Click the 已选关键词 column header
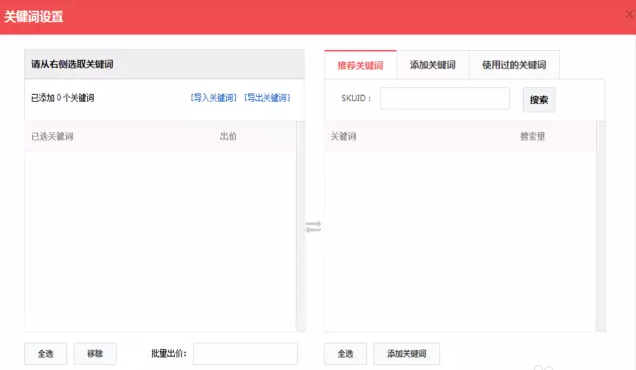Viewport: 636px width, 370px height. 52,136
